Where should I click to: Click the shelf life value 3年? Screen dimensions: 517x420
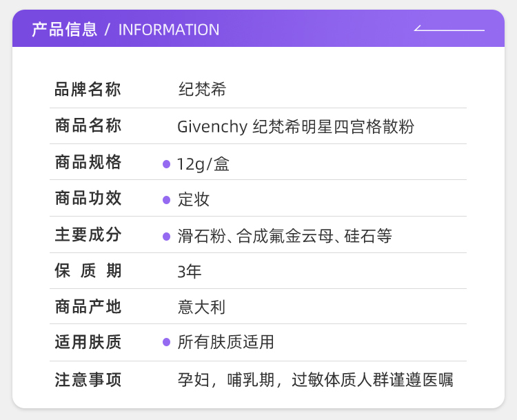(x=190, y=272)
